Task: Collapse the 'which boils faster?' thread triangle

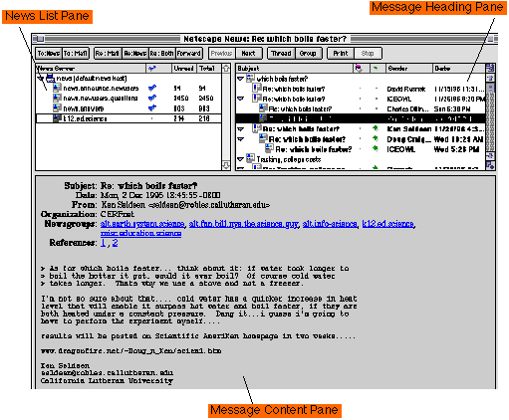Action: tap(241, 79)
